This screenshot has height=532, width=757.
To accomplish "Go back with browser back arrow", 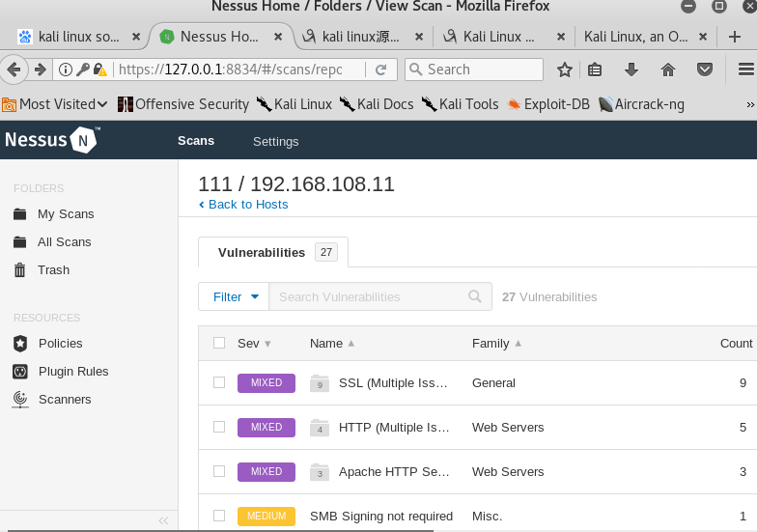I will [x=14, y=70].
